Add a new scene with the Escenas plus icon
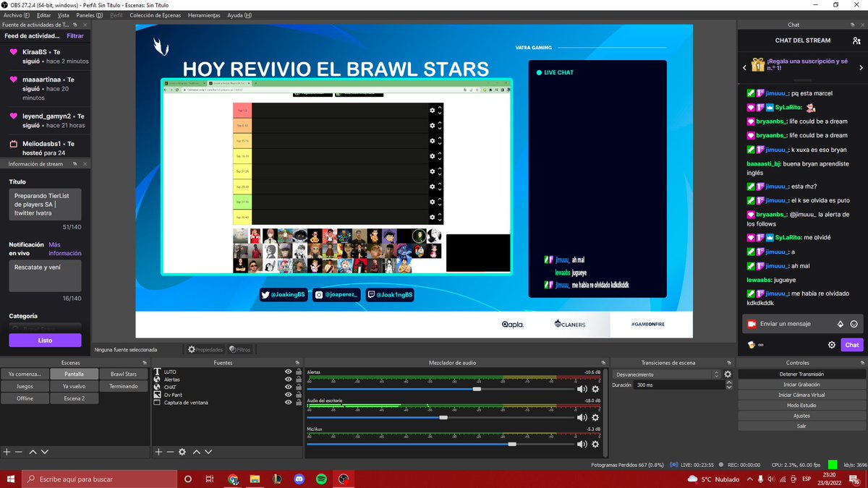 click(x=7, y=451)
